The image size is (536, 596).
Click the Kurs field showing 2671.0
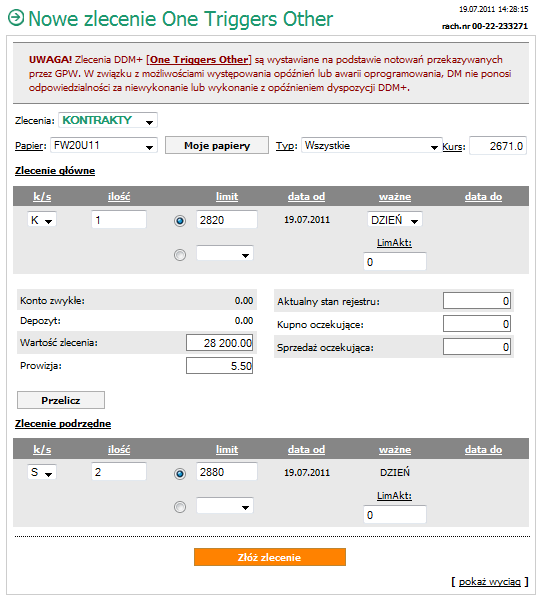(x=498, y=146)
